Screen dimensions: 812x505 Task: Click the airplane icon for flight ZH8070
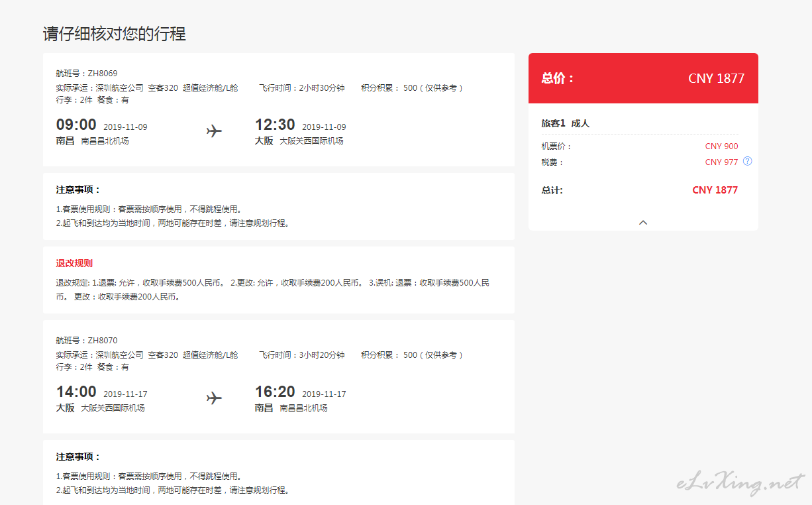click(x=214, y=398)
